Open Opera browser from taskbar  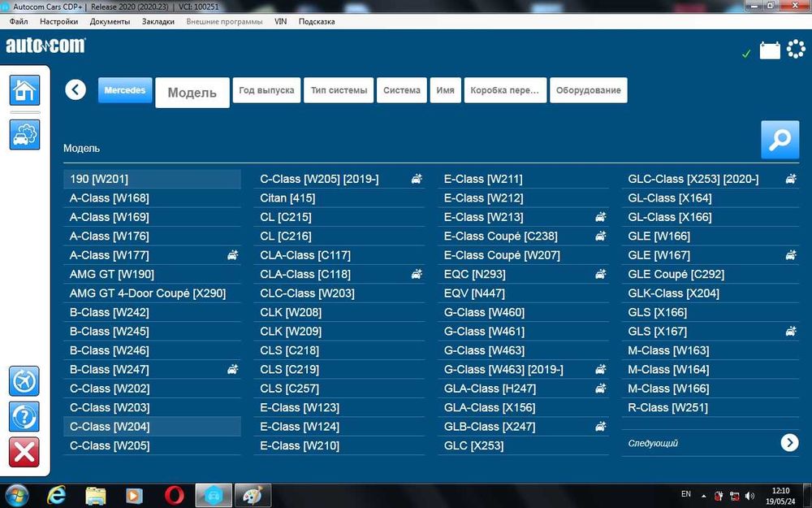point(174,496)
